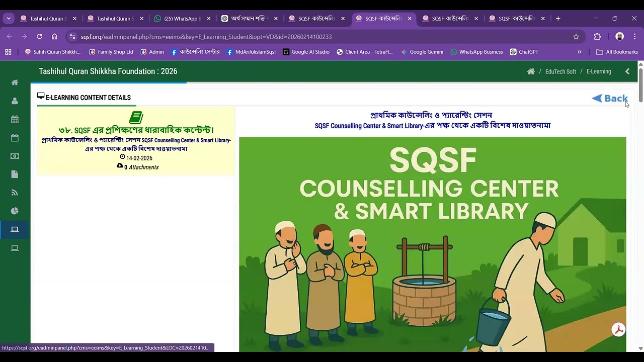The width and height of the screenshot is (644, 362).
Task: Close the active SQSF-কাউন্সেলিং tab
Action: click(x=410, y=19)
